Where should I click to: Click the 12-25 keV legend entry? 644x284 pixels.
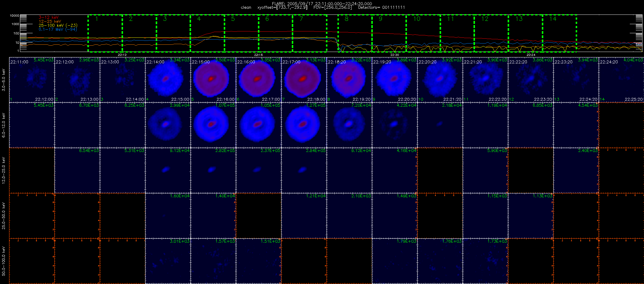pos(50,21)
